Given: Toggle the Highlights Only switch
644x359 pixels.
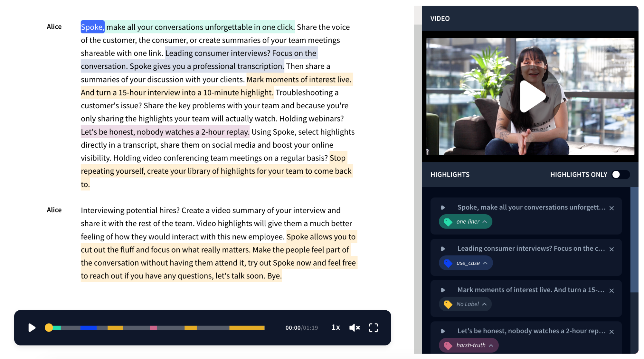Looking at the screenshot, I should coord(620,174).
